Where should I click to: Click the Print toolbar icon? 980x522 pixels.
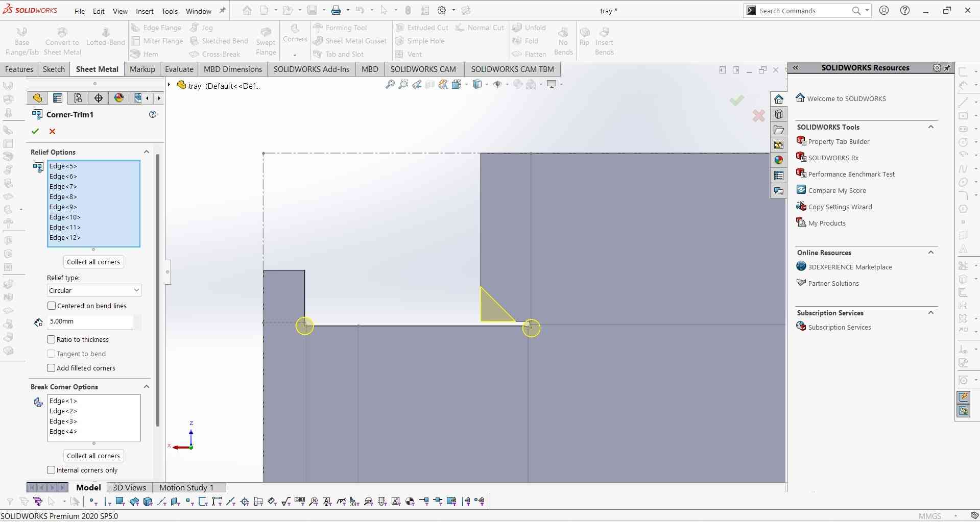click(x=336, y=10)
